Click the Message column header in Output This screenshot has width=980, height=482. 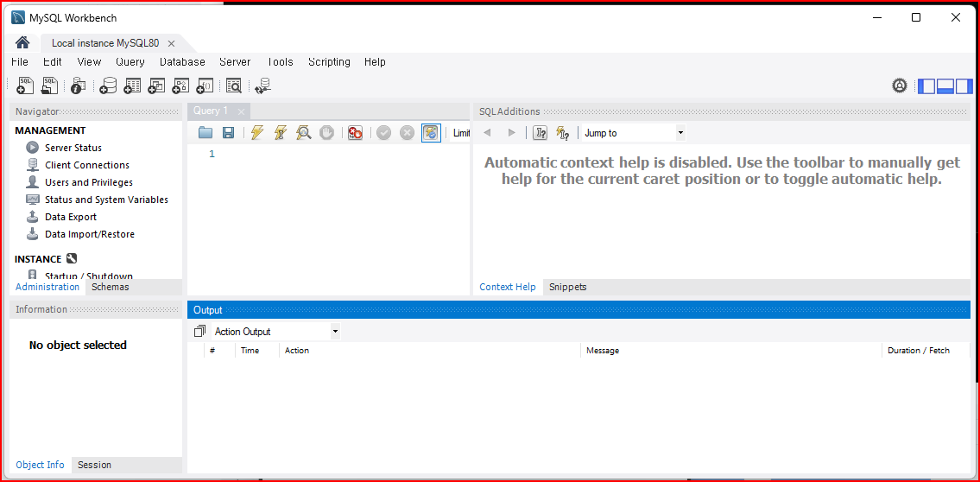click(731, 350)
